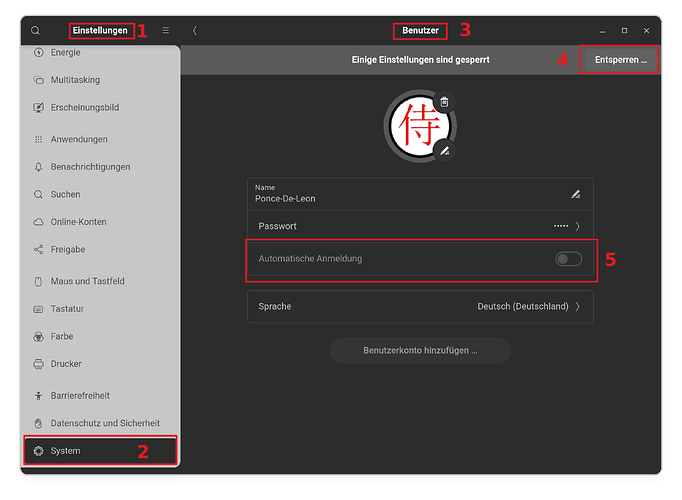
Task: Toggle the Automatische Anmeldung switch
Action: pyautogui.click(x=568, y=259)
